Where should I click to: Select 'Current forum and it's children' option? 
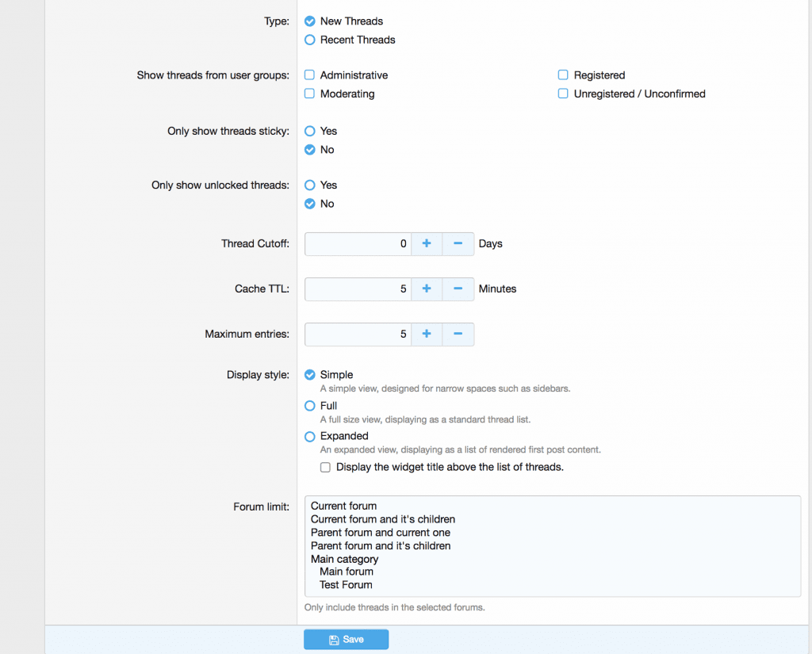pyautogui.click(x=382, y=519)
